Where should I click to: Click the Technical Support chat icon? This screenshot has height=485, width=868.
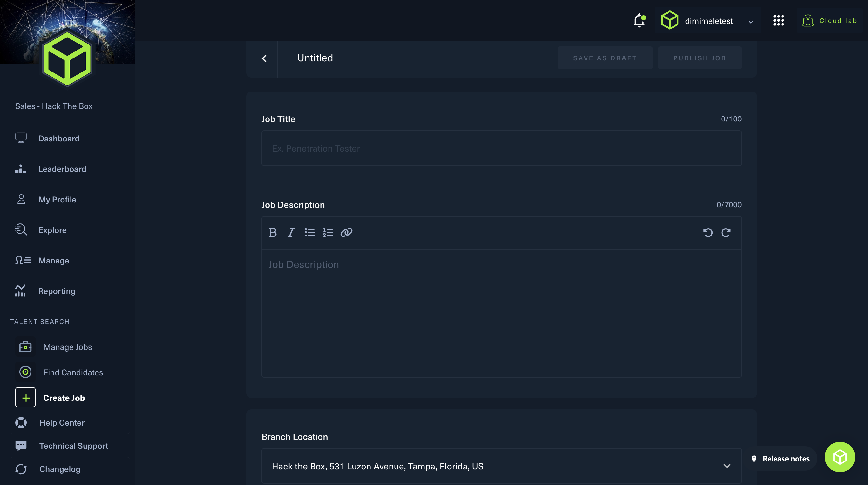21,446
